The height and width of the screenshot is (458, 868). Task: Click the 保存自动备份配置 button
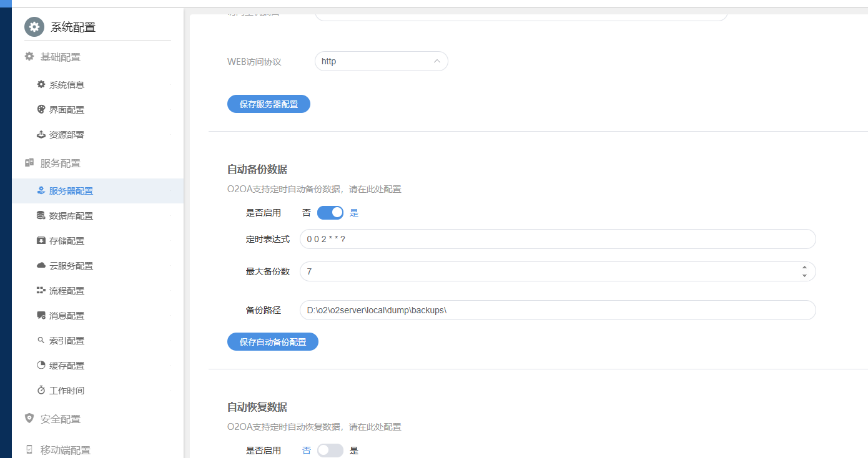click(x=273, y=342)
